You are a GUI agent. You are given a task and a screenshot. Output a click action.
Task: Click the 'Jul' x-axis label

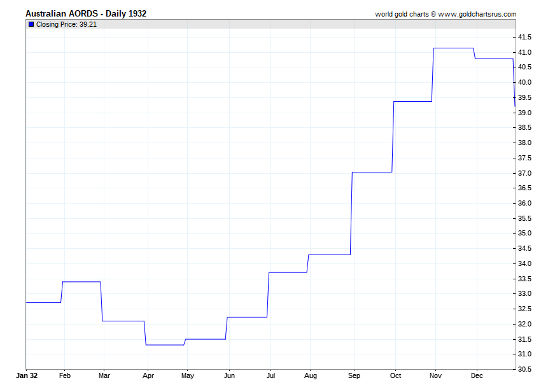(x=271, y=375)
